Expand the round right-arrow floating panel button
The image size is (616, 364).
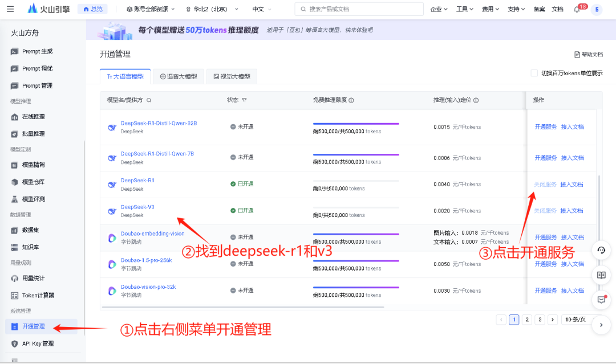point(601,325)
